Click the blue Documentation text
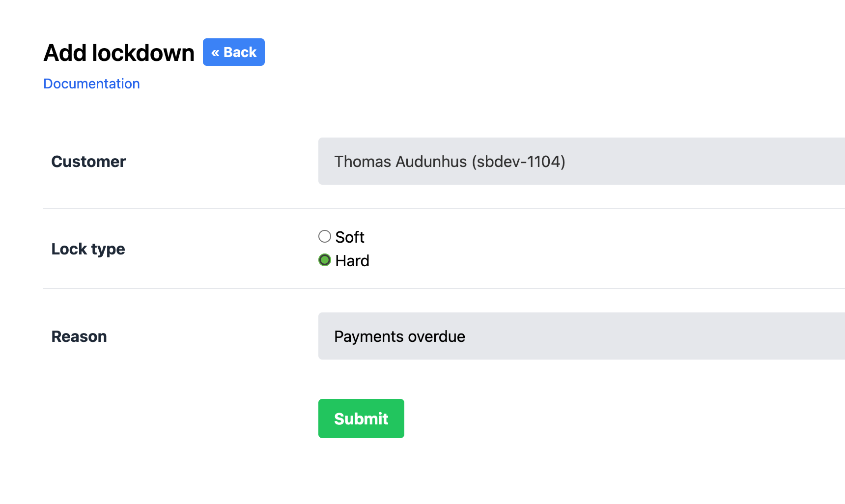The height and width of the screenshot is (504, 845). point(91,84)
